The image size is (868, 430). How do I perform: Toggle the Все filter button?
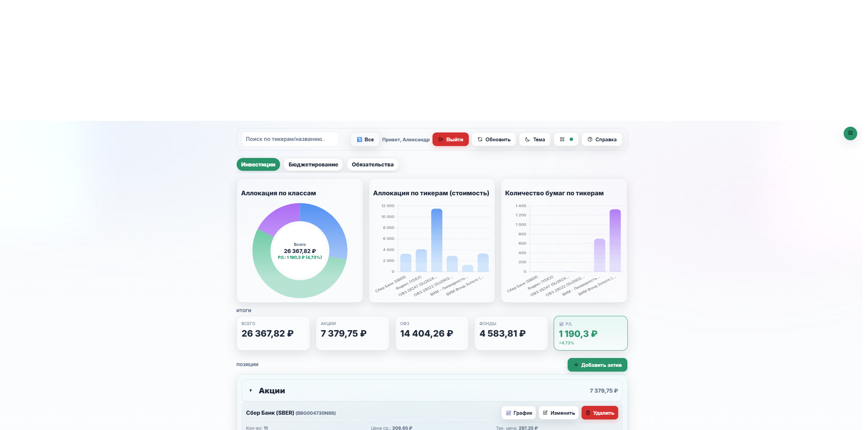pos(365,139)
